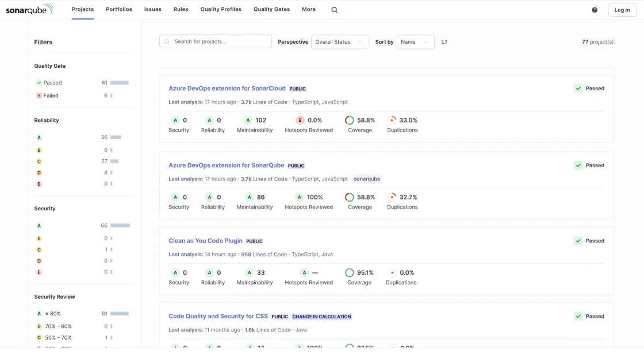
Task: Open the Issues page
Action: pos(152,9)
